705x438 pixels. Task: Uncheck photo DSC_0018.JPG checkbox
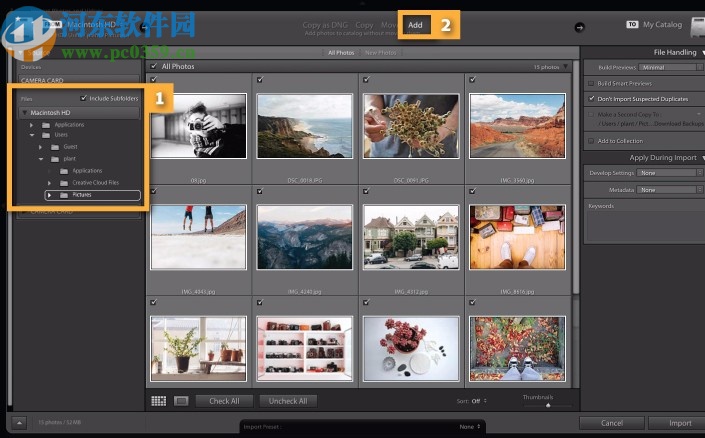(x=260, y=80)
